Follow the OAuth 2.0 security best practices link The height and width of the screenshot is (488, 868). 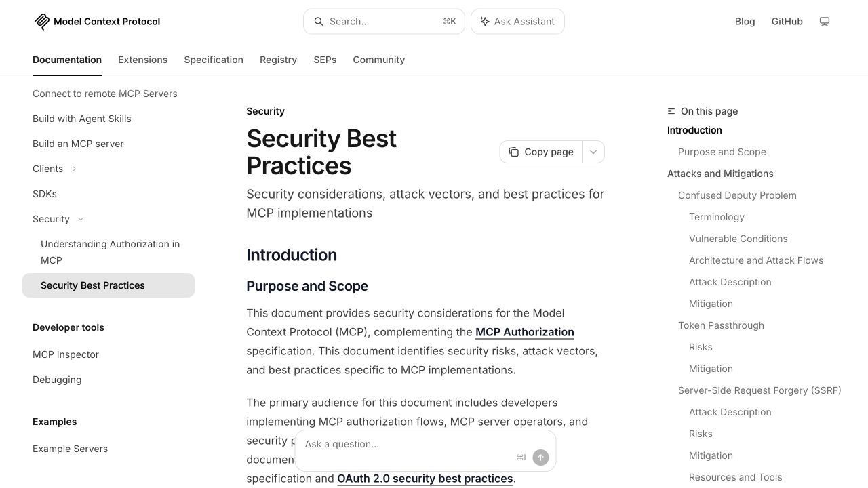click(x=425, y=479)
